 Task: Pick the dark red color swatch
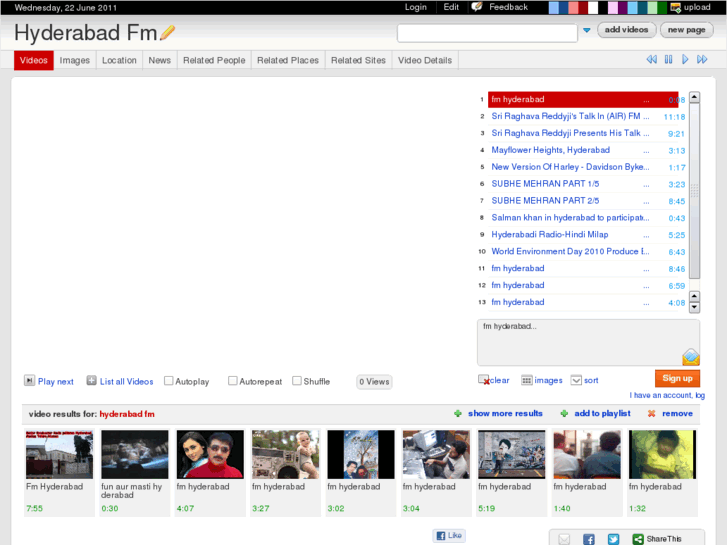click(583, 7)
